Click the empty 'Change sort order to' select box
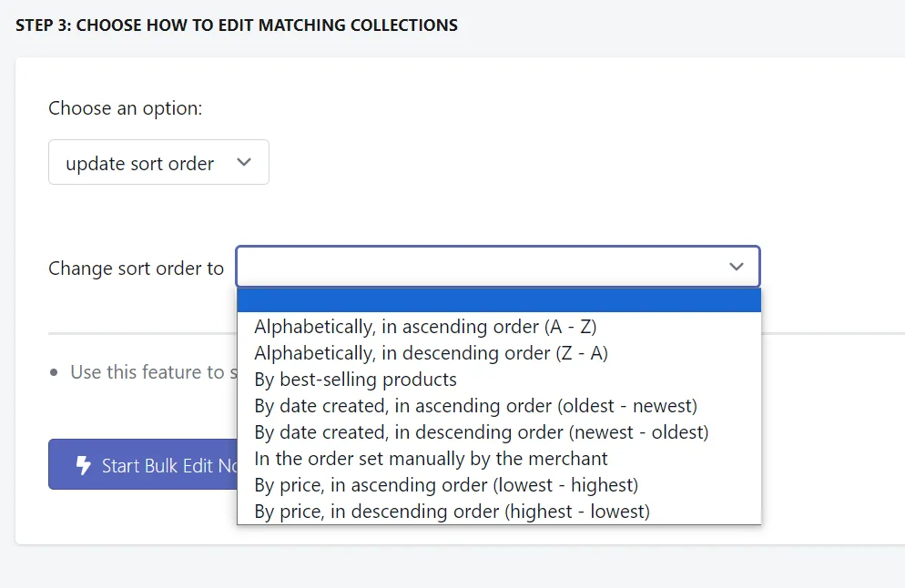Image resolution: width=905 pixels, height=588 pixels. pyautogui.click(x=497, y=267)
